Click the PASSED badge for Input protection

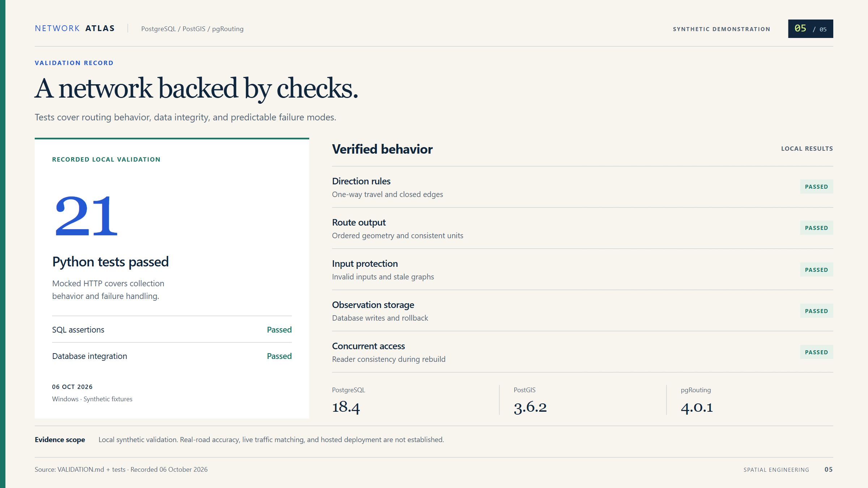(x=816, y=270)
